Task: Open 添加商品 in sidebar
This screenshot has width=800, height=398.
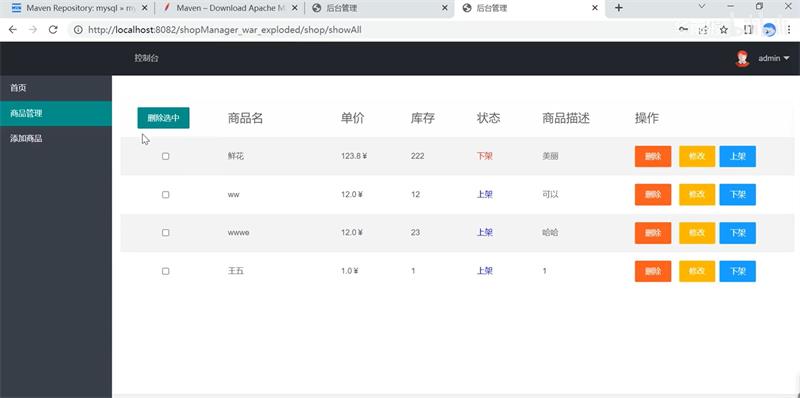Action: click(x=56, y=138)
